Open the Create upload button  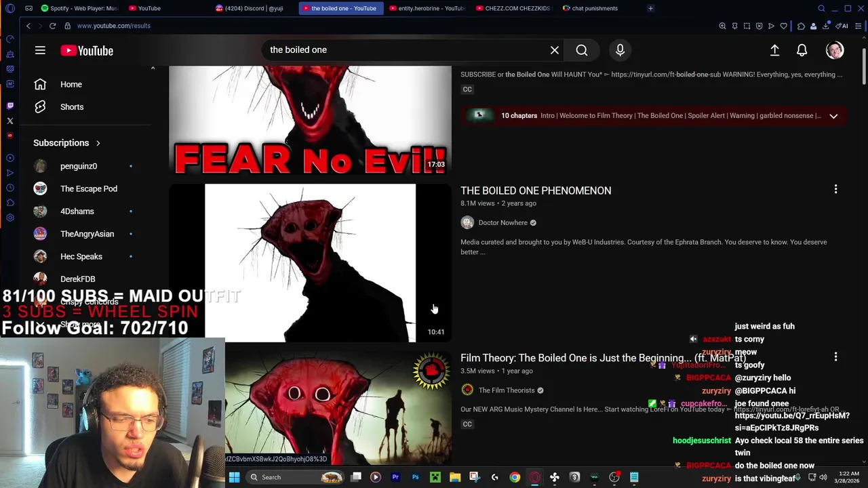[x=774, y=50]
